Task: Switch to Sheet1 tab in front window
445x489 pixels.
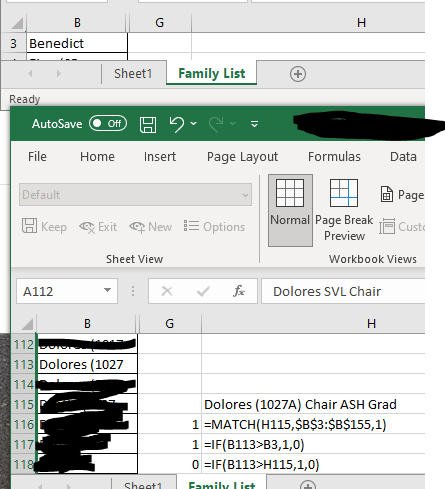Action: click(x=143, y=484)
